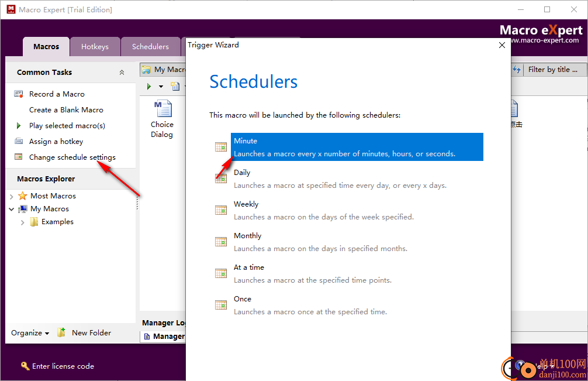Expand the Most Macros tree node
The width and height of the screenshot is (588, 381).
click(12, 196)
